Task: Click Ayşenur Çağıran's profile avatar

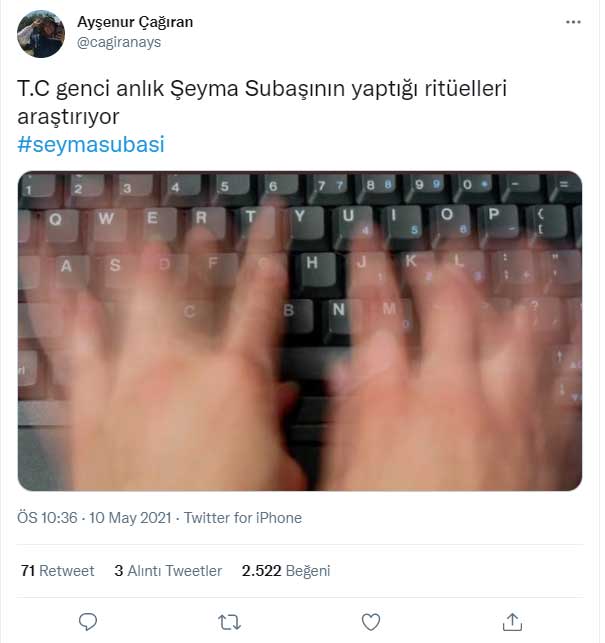Action: point(41,34)
